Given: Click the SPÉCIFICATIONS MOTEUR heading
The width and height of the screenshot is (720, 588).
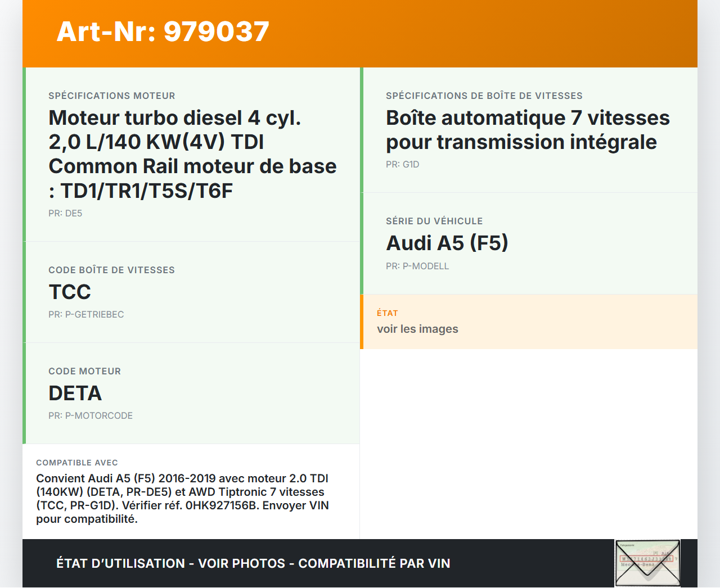Looking at the screenshot, I should [x=112, y=96].
